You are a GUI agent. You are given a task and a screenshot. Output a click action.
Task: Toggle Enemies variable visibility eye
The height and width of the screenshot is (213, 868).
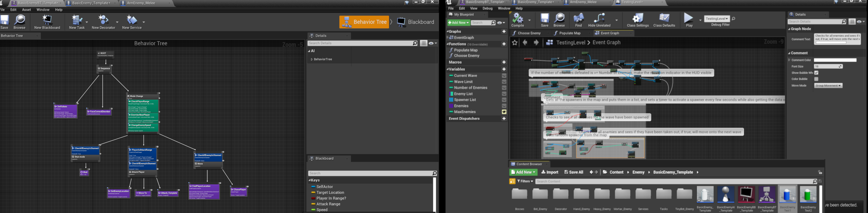(x=504, y=106)
